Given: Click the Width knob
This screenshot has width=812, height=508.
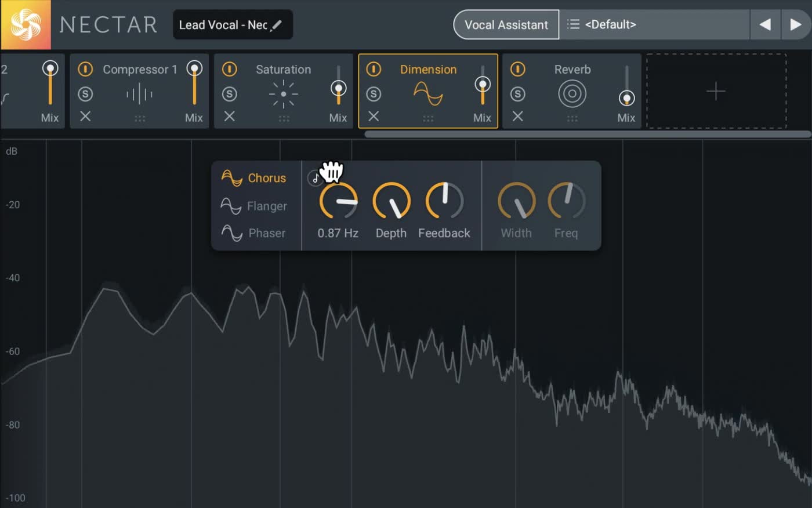Looking at the screenshot, I should (x=516, y=201).
